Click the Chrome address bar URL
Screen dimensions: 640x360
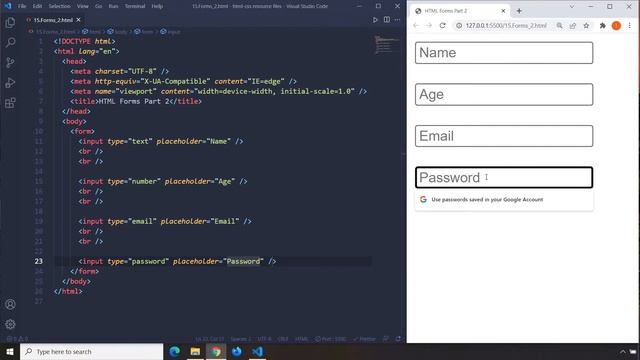506,25
